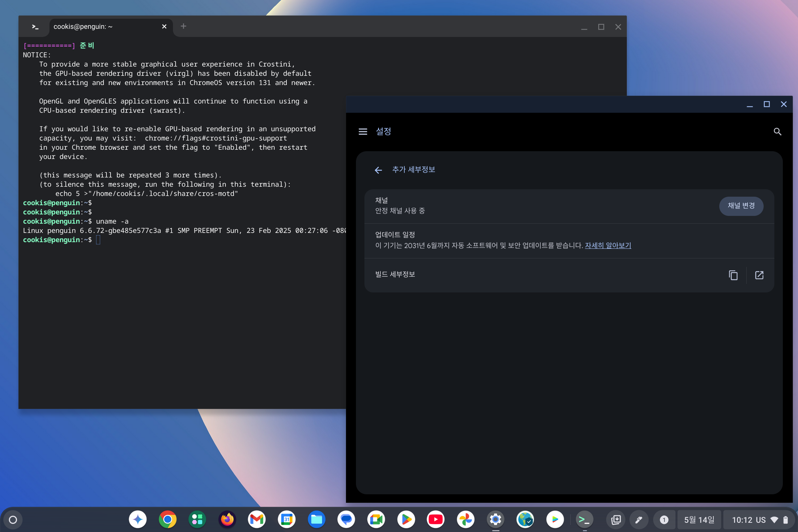
Task: Open the Files app in the shelf
Action: (x=316, y=519)
